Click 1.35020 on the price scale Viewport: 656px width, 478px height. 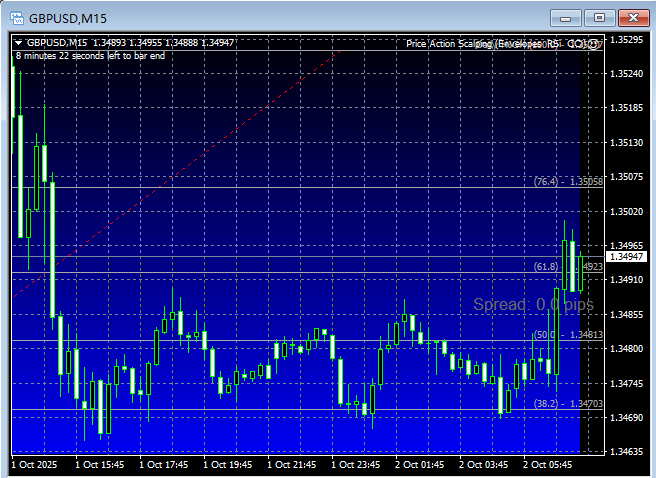tap(628, 212)
